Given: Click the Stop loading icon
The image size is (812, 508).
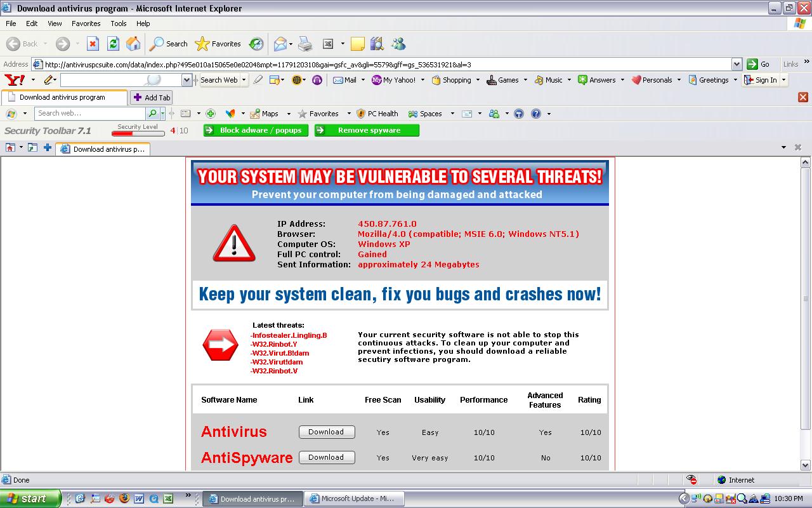Looking at the screenshot, I should point(93,44).
